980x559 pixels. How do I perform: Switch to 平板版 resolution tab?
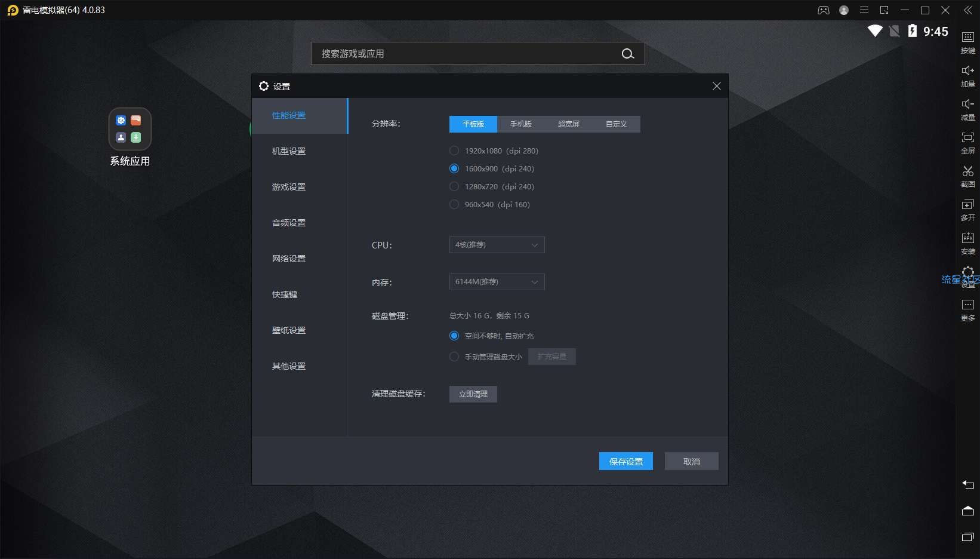pyautogui.click(x=473, y=124)
